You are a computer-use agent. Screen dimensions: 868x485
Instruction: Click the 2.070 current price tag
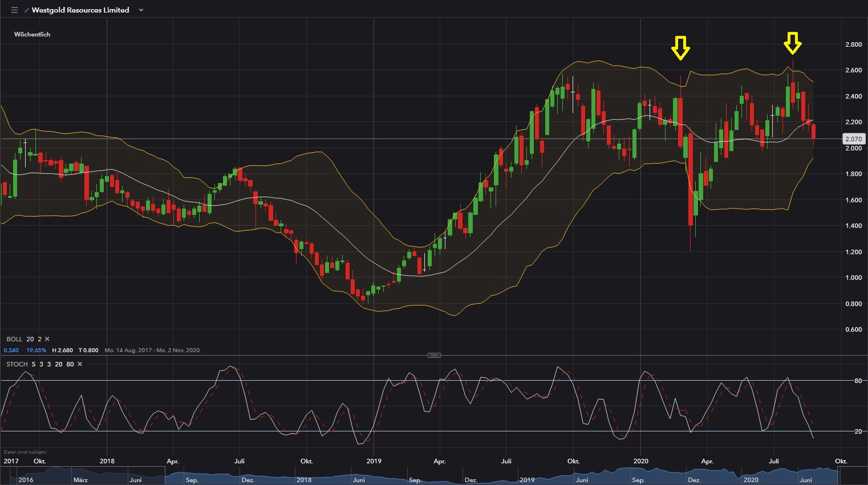853,139
